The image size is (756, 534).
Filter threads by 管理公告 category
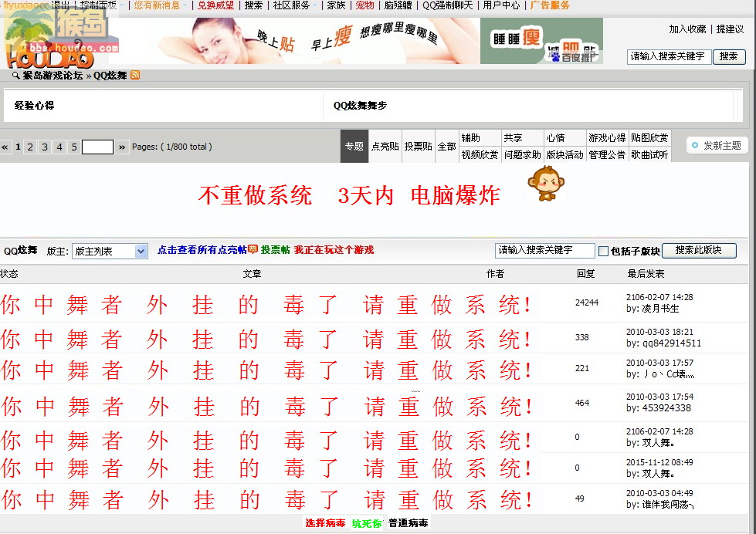tap(607, 154)
